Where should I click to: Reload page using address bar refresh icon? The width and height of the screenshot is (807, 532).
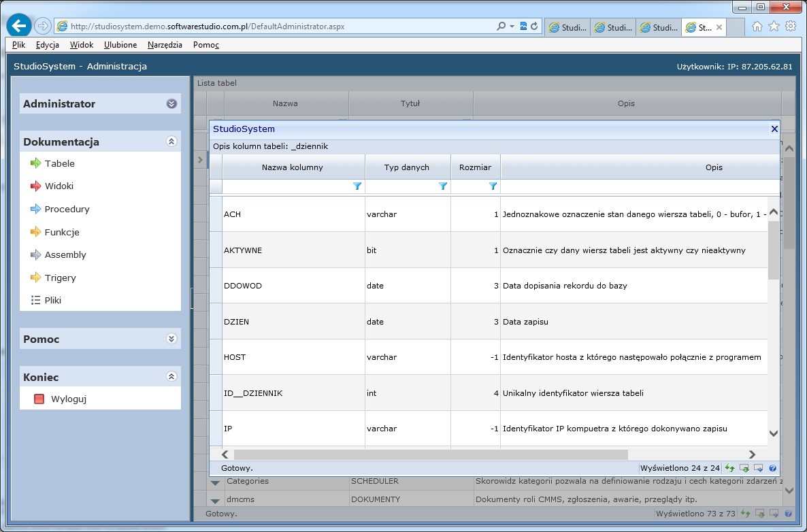[x=534, y=27]
